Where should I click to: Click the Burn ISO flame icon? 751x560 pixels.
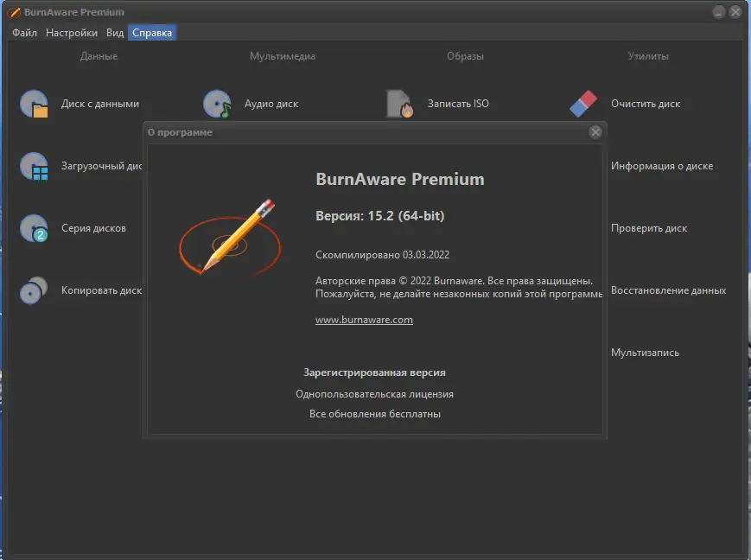(400, 104)
